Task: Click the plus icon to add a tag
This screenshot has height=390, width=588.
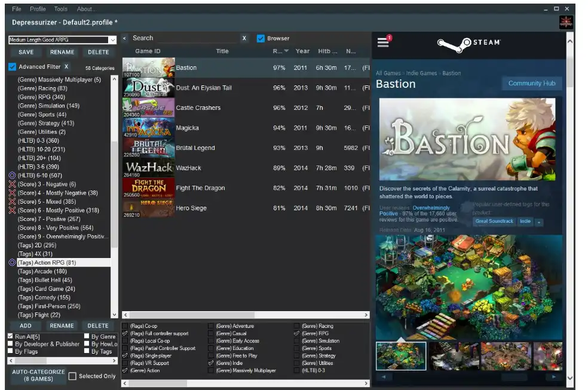Action: point(539,222)
